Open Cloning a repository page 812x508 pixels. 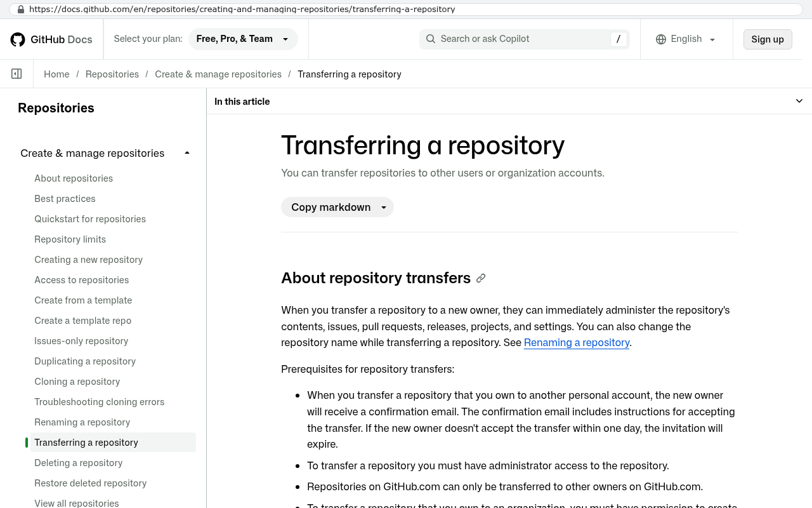coord(77,382)
